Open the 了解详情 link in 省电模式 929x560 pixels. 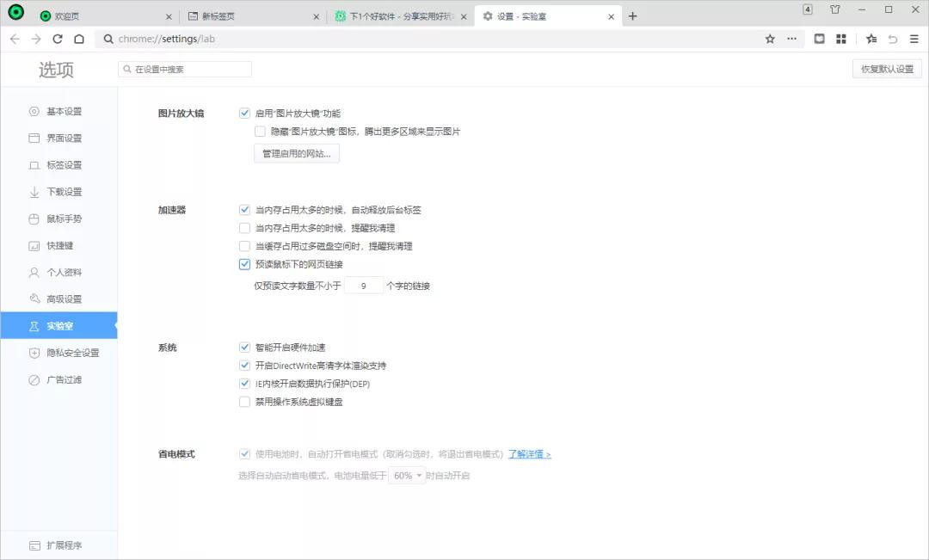526,454
